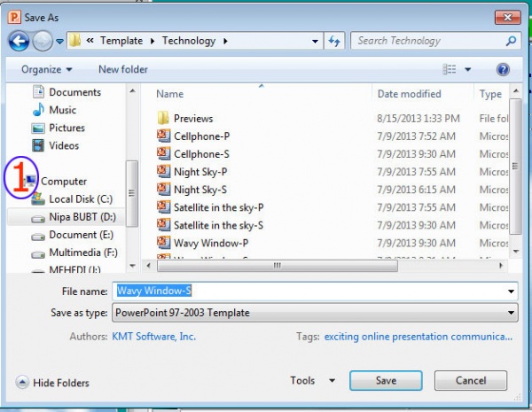Sort files by Name column header
The image size is (532, 412).
coord(169,94)
